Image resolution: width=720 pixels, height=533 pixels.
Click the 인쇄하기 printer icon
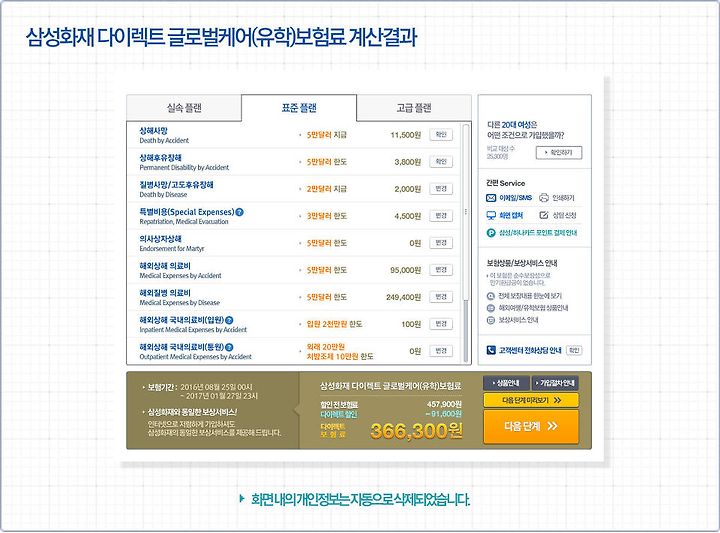(544, 198)
